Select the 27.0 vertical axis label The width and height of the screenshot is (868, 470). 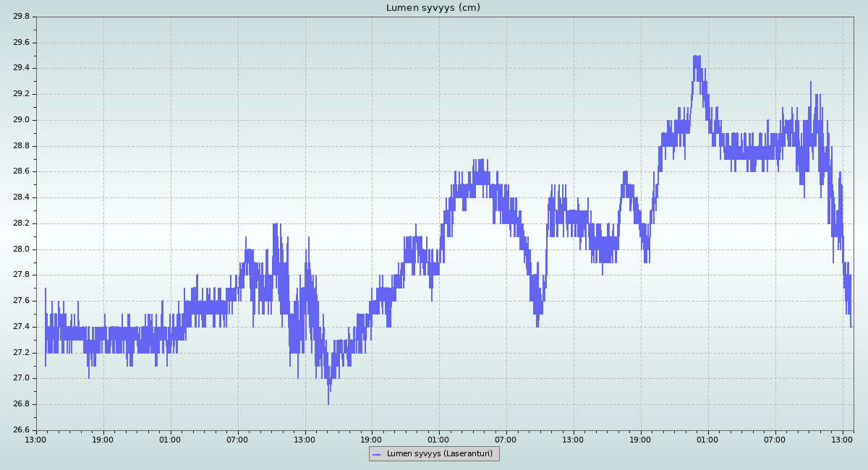tap(21, 378)
